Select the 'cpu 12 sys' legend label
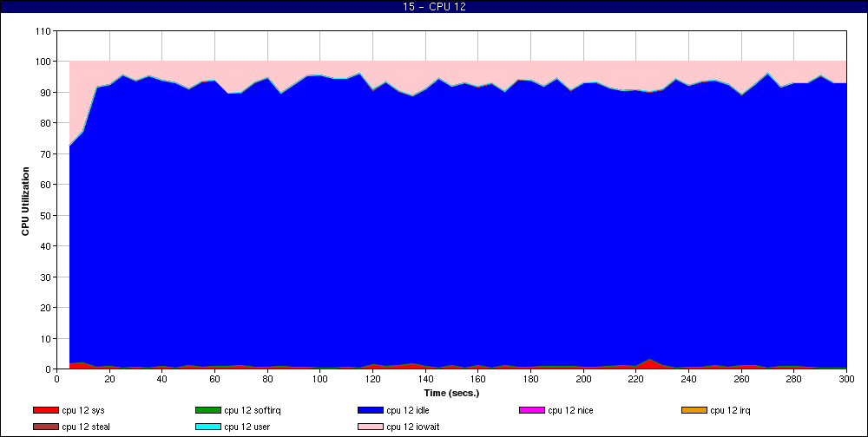The height and width of the screenshot is (437, 868). tap(83, 410)
